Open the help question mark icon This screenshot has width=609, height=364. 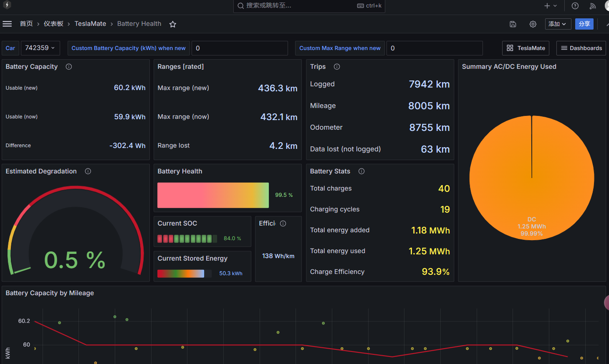tap(575, 6)
